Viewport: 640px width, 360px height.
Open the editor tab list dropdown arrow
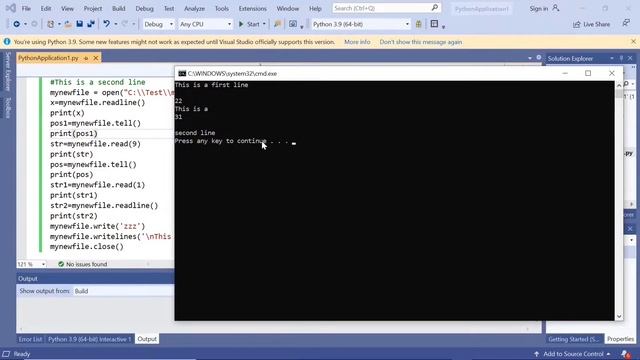[530, 58]
